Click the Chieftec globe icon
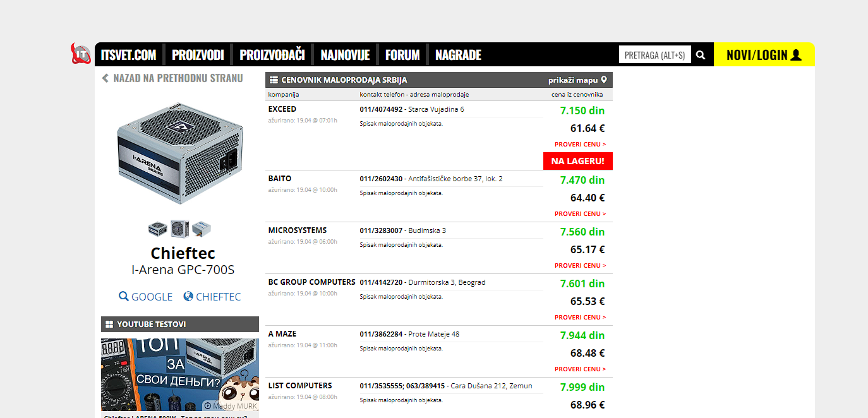868x418 pixels. point(188,296)
